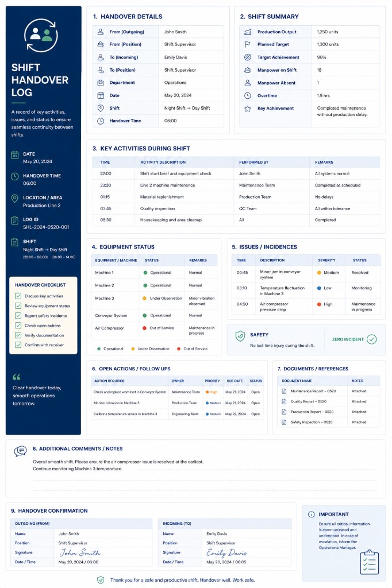Click the flag icon beside Planned Target

(x=247, y=44)
